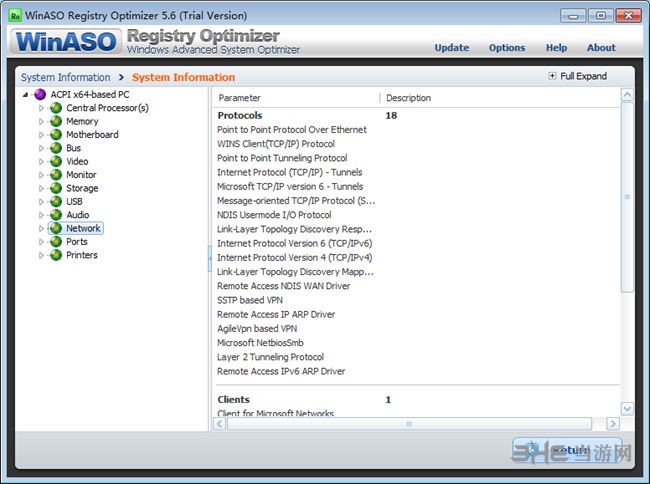Click the horizontal scrollbar left arrow
The height and width of the screenshot is (484, 650).
tap(220, 424)
